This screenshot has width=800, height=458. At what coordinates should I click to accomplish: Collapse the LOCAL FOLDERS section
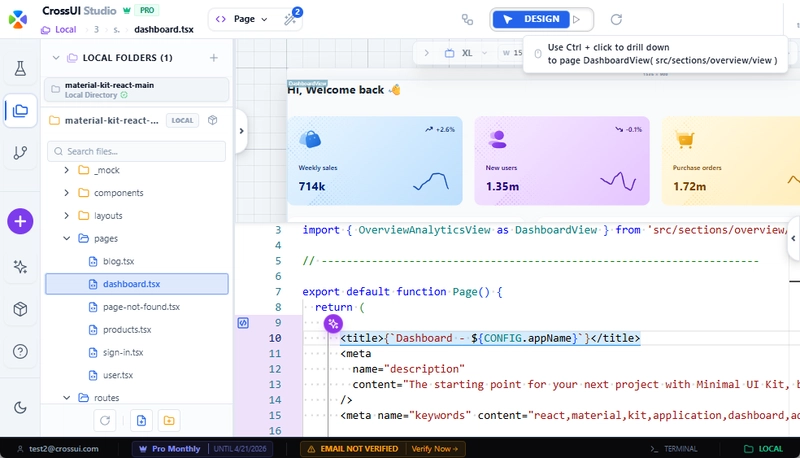pyautogui.click(x=56, y=58)
